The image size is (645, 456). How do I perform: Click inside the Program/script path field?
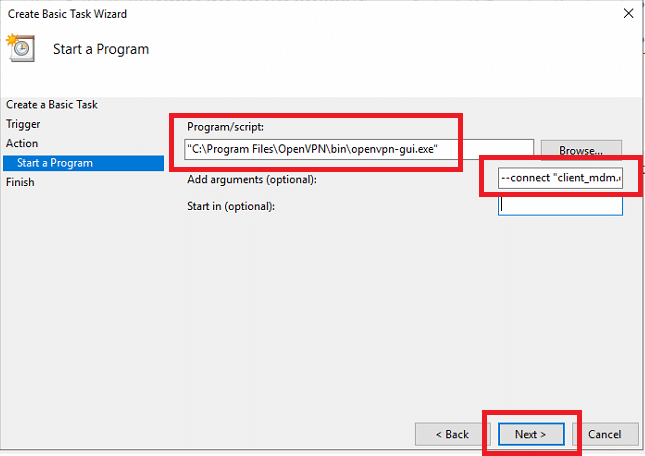[359, 149]
